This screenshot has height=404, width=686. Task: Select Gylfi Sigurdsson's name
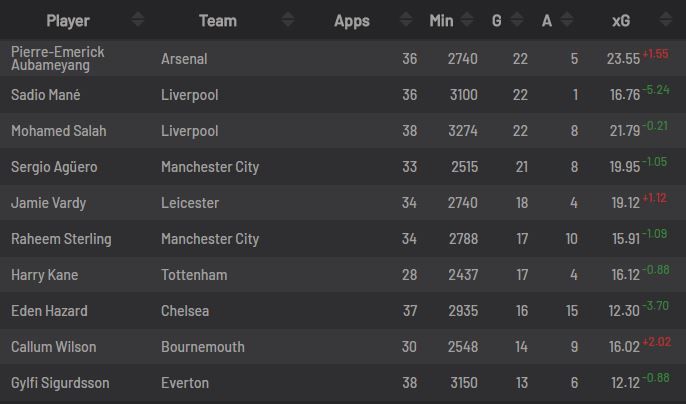[x=60, y=383]
